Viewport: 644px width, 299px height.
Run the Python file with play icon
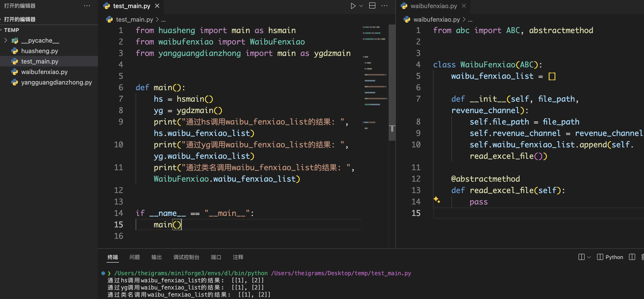tap(353, 6)
